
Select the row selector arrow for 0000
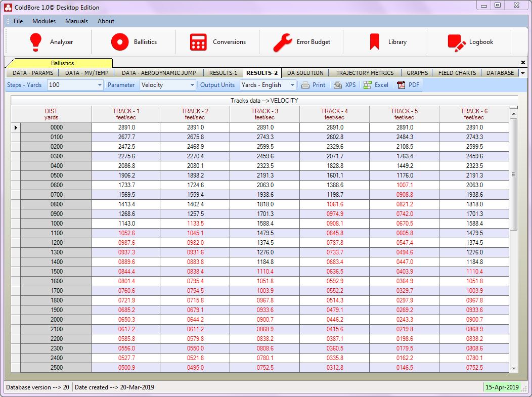pos(16,127)
